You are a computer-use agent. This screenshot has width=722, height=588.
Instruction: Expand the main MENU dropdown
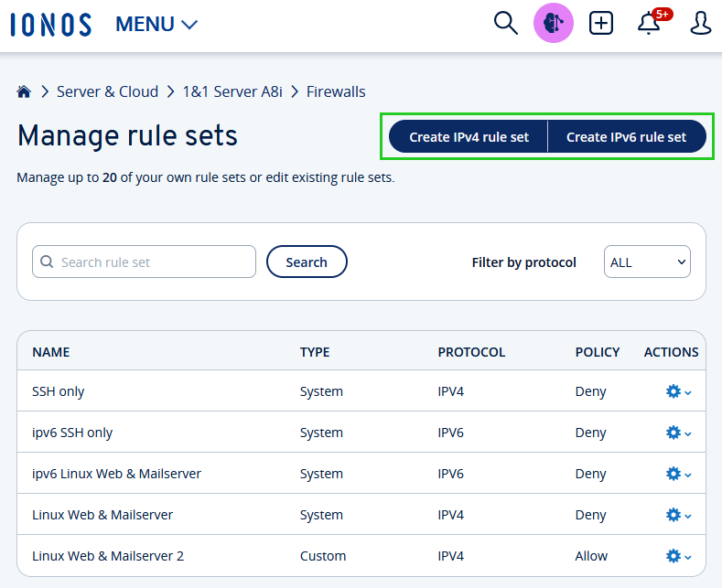tap(156, 25)
